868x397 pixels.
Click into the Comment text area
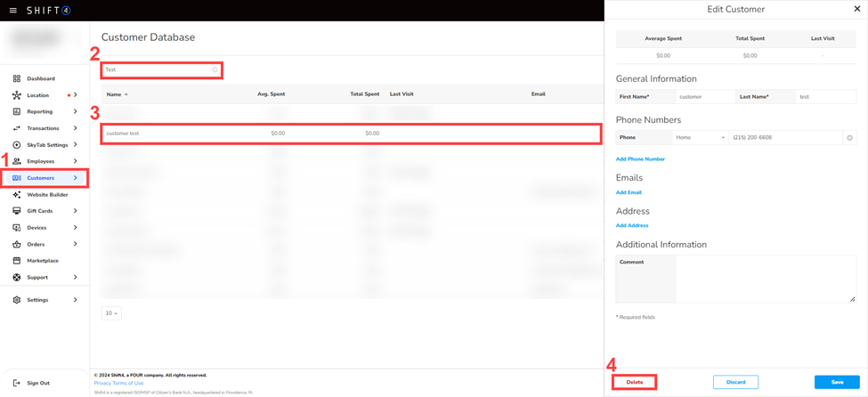tap(766, 279)
